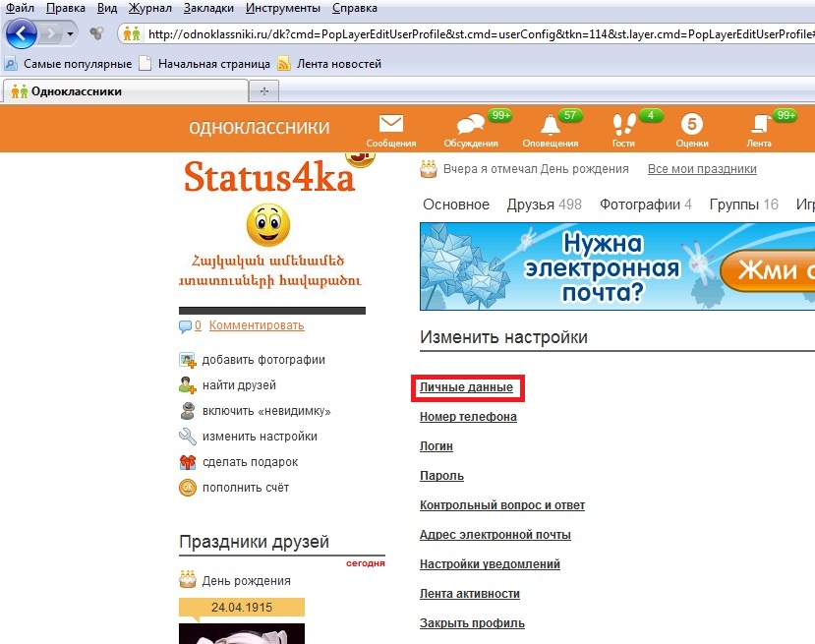This screenshot has height=644, width=815.
Task: Open the Файл menu
Action: coord(20,8)
